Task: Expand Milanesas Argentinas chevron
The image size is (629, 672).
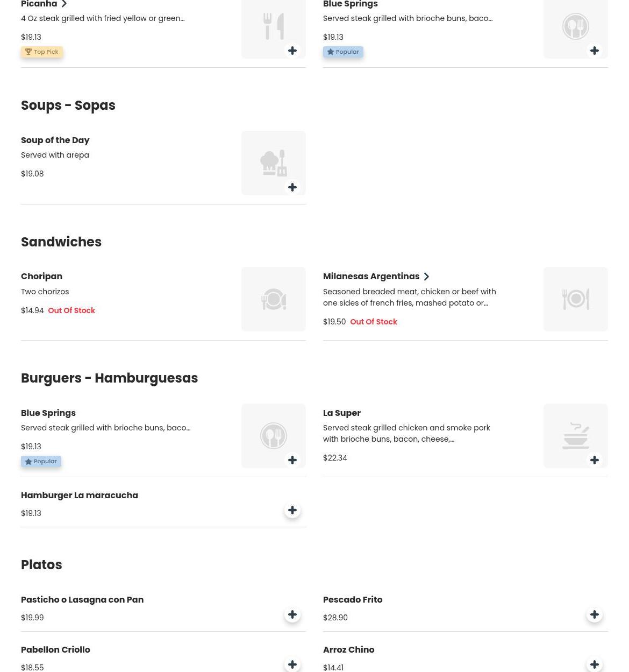Action: click(426, 277)
